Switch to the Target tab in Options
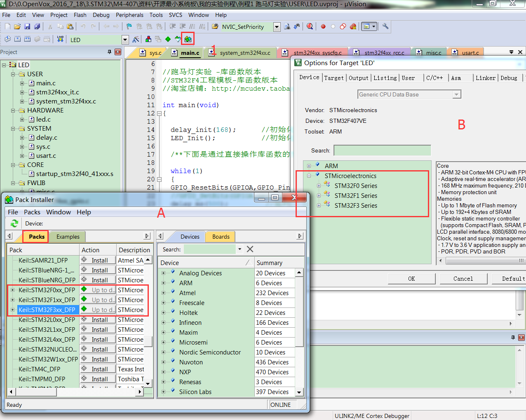The image size is (526, 420). click(x=333, y=78)
